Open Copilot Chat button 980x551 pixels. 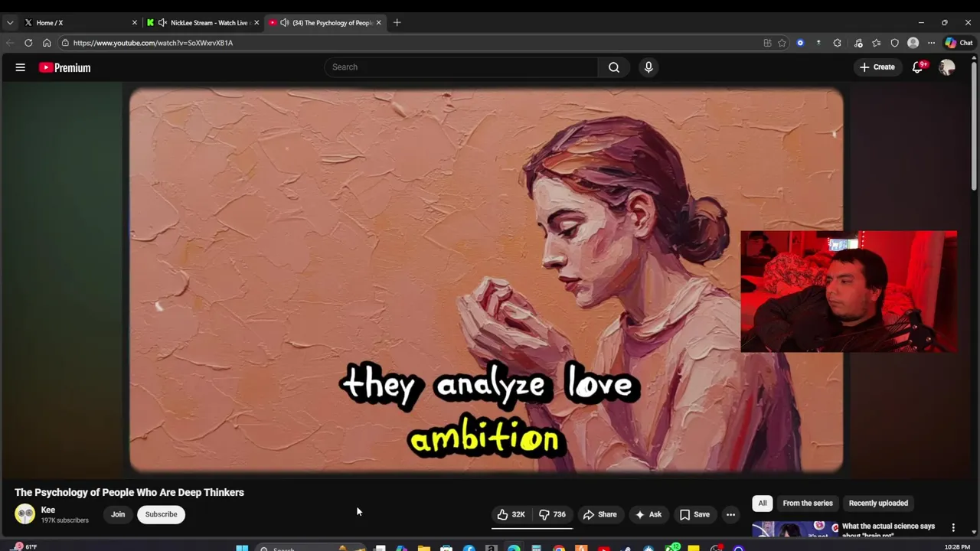point(960,43)
